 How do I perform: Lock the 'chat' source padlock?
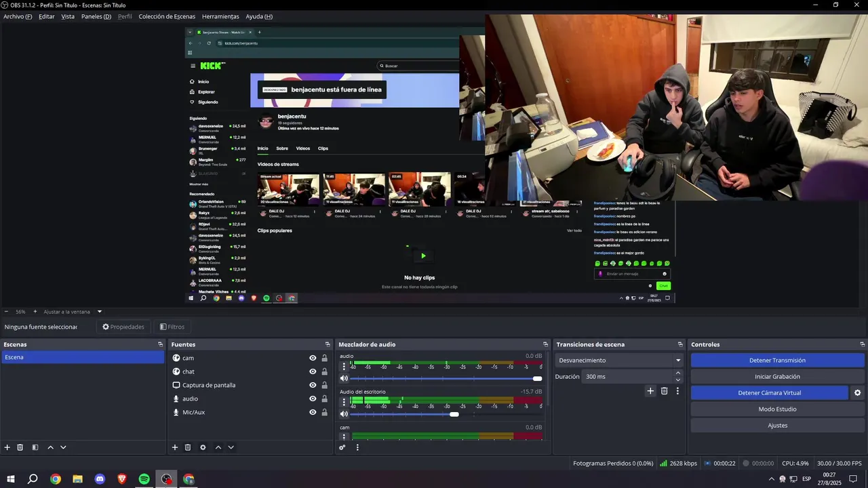coord(324,371)
